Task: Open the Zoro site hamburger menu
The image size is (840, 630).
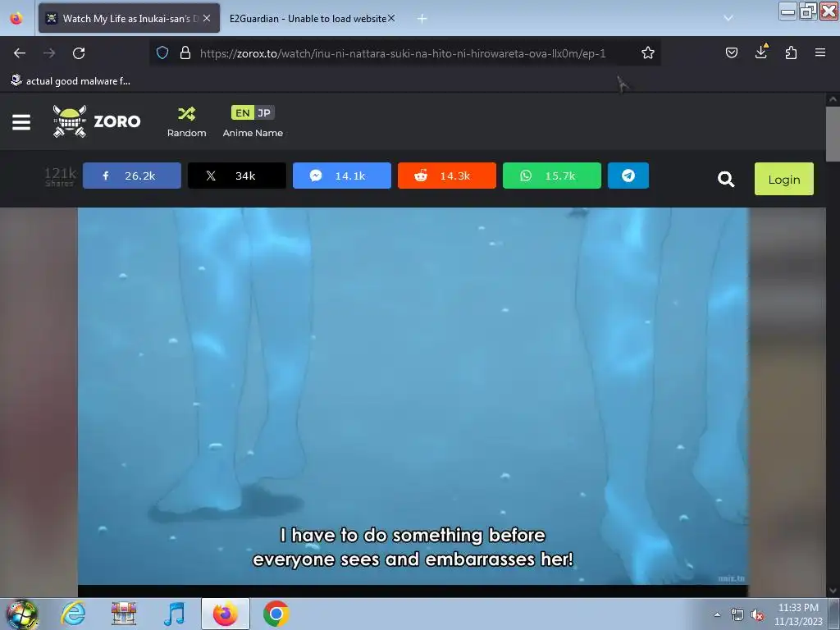Action: [21, 122]
